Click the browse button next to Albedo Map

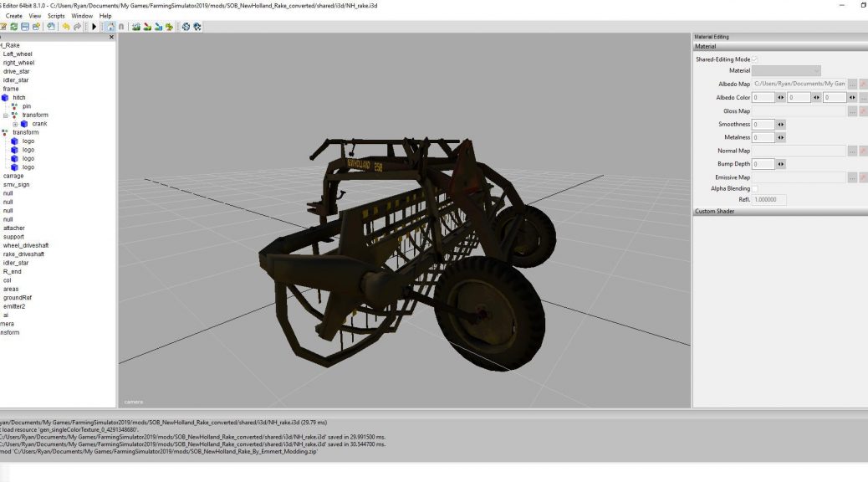coord(851,85)
